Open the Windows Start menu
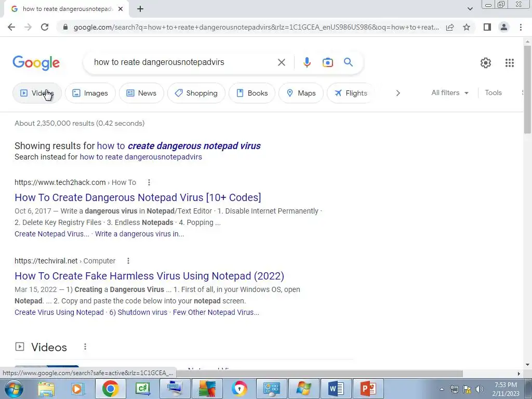 pos(14,389)
